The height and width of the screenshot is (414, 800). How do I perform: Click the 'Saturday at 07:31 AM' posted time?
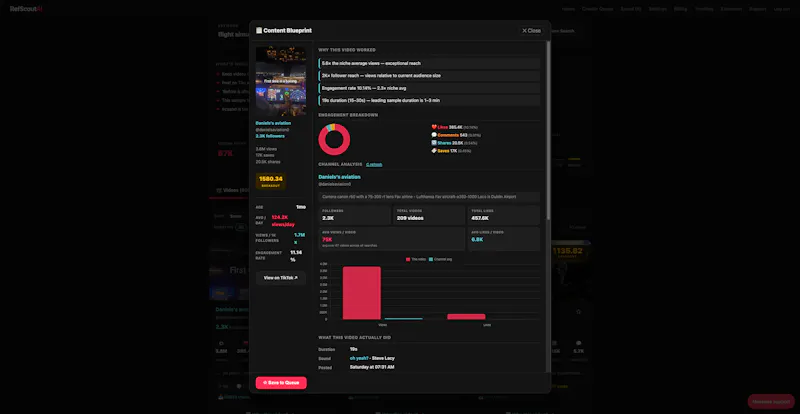[372, 367]
